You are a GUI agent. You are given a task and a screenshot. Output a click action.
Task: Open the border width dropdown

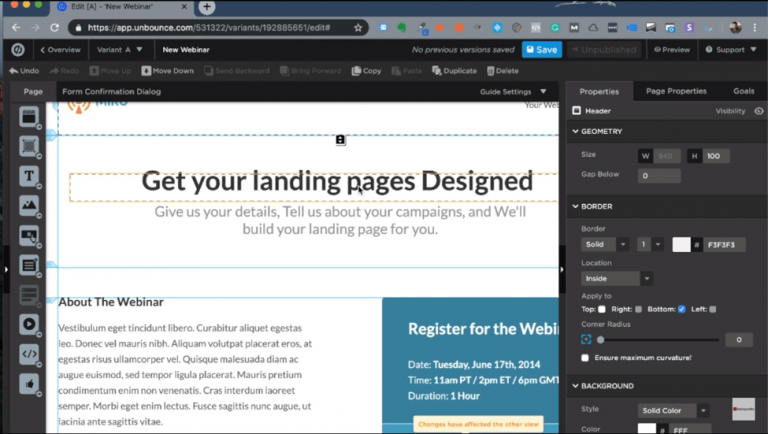(x=650, y=244)
